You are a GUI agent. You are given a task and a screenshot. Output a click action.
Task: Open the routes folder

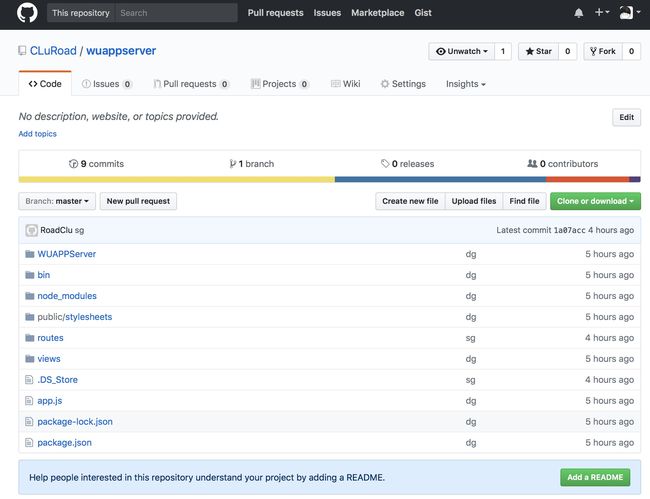click(x=50, y=338)
